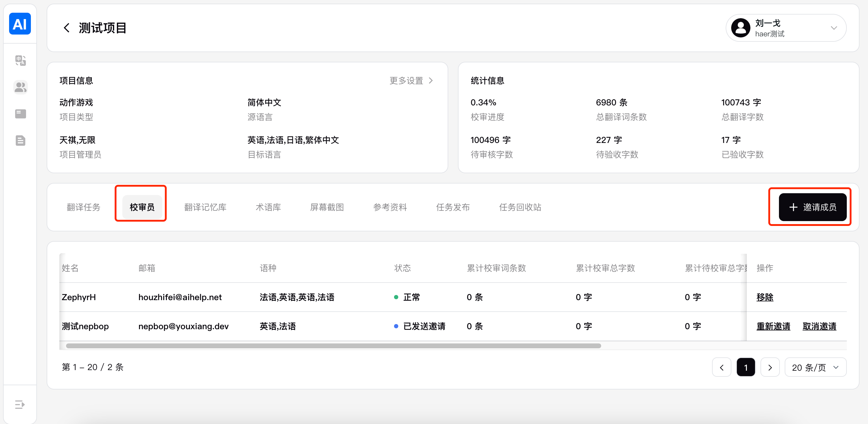Viewport: 868px width, 424px height.
Task: Click the user avatar icon for 刘一戈
Action: click(740, 28)
